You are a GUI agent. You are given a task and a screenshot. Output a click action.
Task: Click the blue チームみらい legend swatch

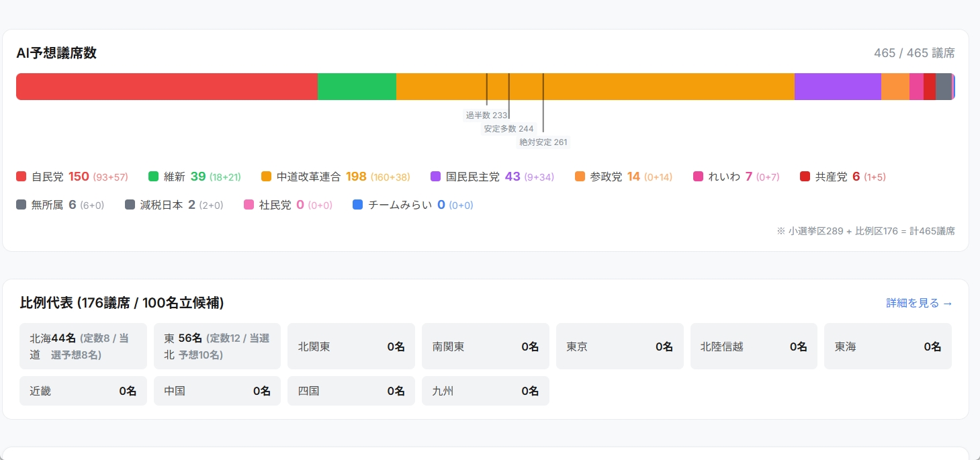click(x=358, y=205)
